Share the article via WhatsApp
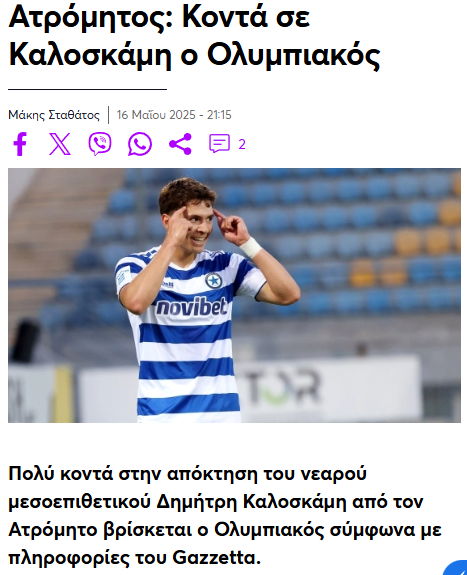 coord(140,144)
